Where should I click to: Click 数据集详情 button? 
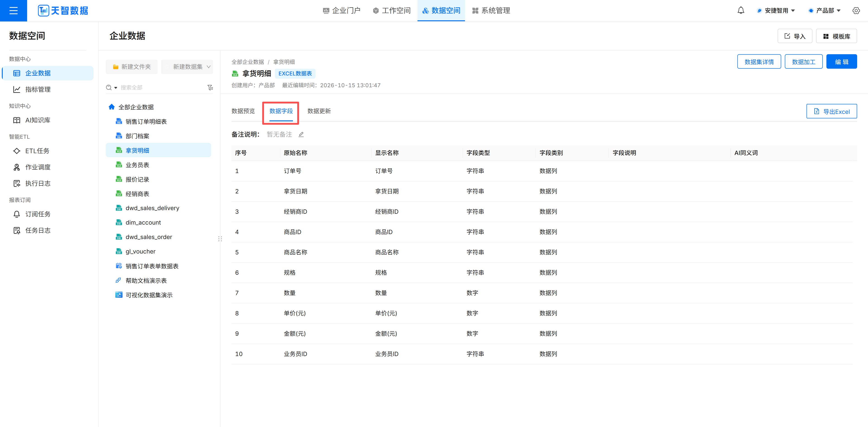[x=759, y=62]
